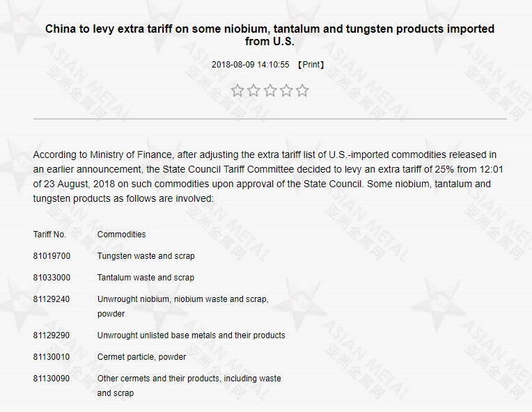Select the Tungsten waste and scrap entry
The width and height of the screenshot is (532, 412).
[x=146, y=256]
